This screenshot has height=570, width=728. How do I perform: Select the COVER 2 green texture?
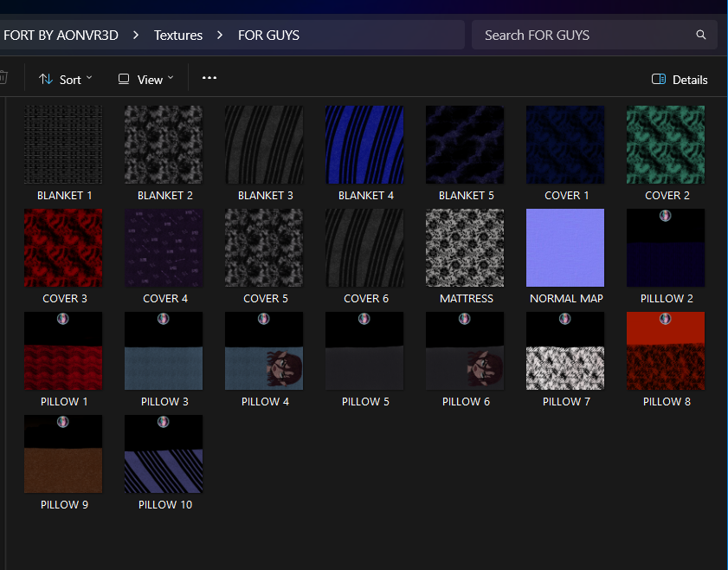click(x=666, y=146)
